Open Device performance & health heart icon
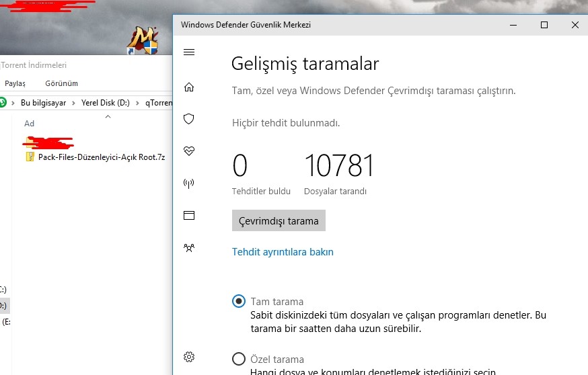This screenshot has height=375, width=588. click(189, 151)
